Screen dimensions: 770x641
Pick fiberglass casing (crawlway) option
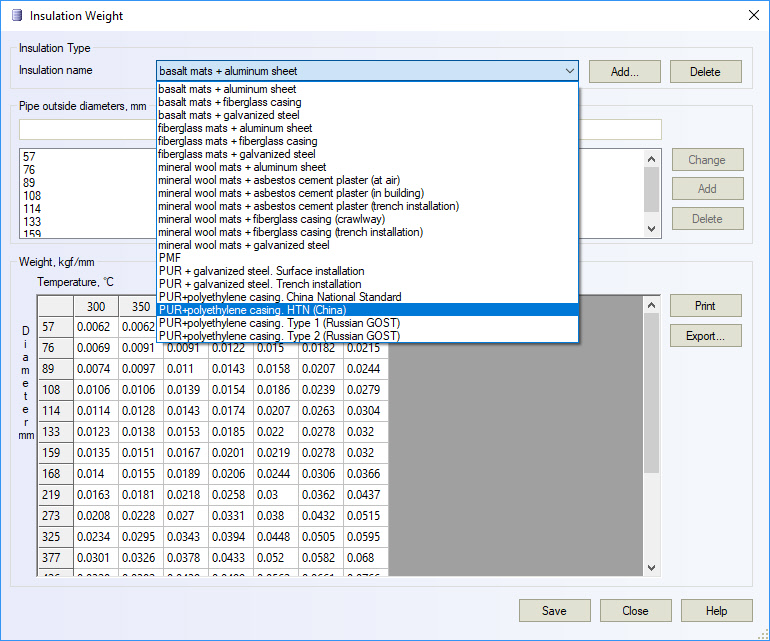pyautogui.click(x=367, y=219)
